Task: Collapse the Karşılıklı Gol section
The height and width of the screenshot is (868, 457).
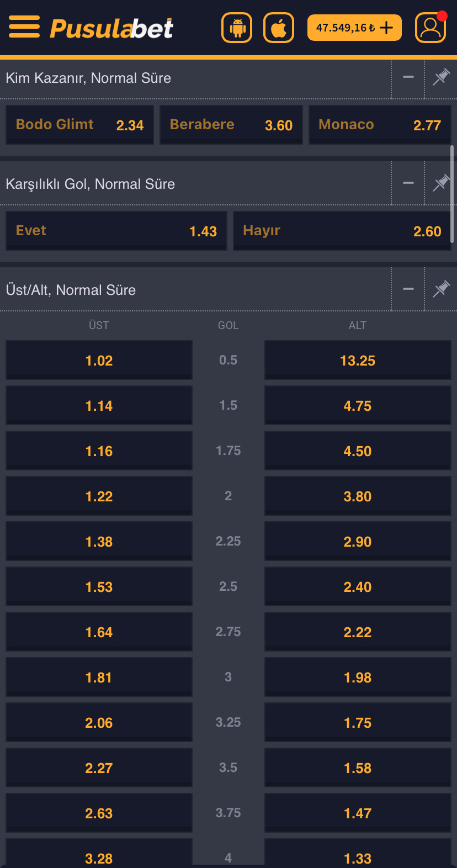Action: pos(407,183)
